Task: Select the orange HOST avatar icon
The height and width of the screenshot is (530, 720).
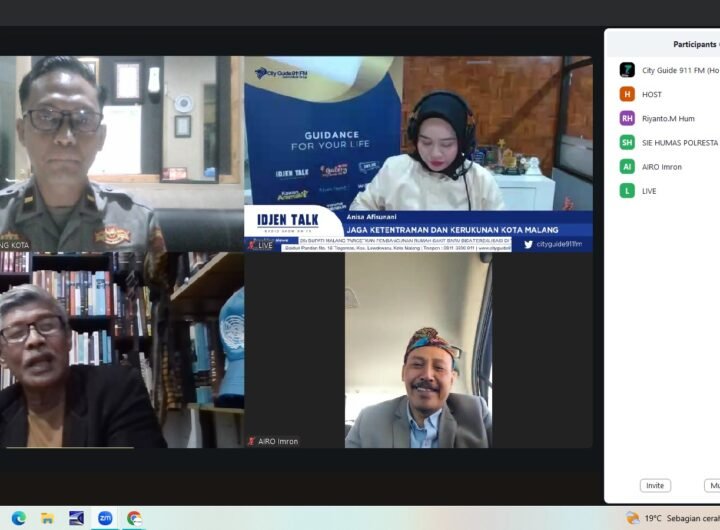Action: pyautogui.click(x=627, y=94)
